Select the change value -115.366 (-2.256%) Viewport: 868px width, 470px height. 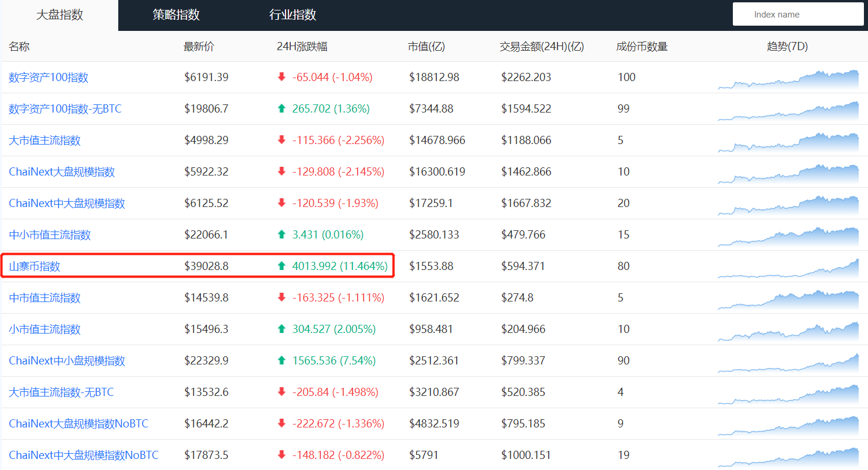tap(338, 140)
